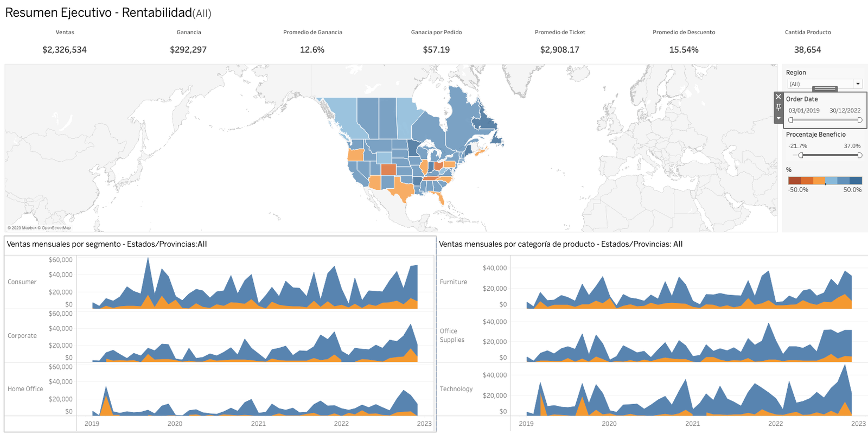The width and height of the screenshot is (868, 434).
Task: Click the pin icon on Order Date filter
Action: pos(778,107)
